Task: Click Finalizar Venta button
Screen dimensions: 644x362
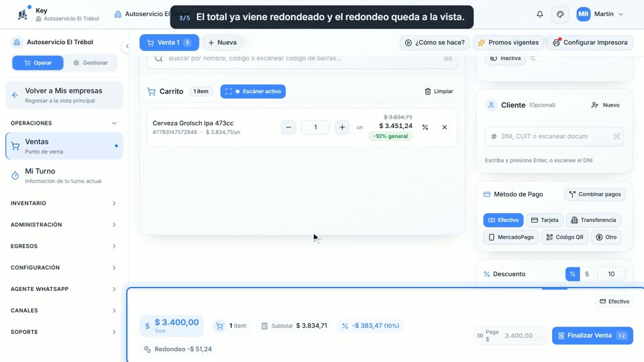Action: point(592,336)
